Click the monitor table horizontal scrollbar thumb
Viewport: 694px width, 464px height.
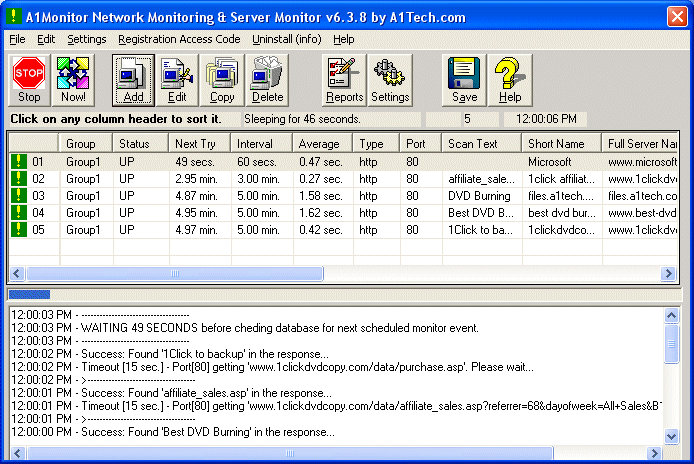coord(175,273)
